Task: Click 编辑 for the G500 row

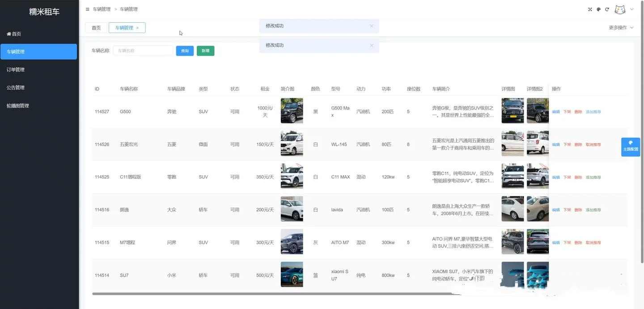Action: 555,112
